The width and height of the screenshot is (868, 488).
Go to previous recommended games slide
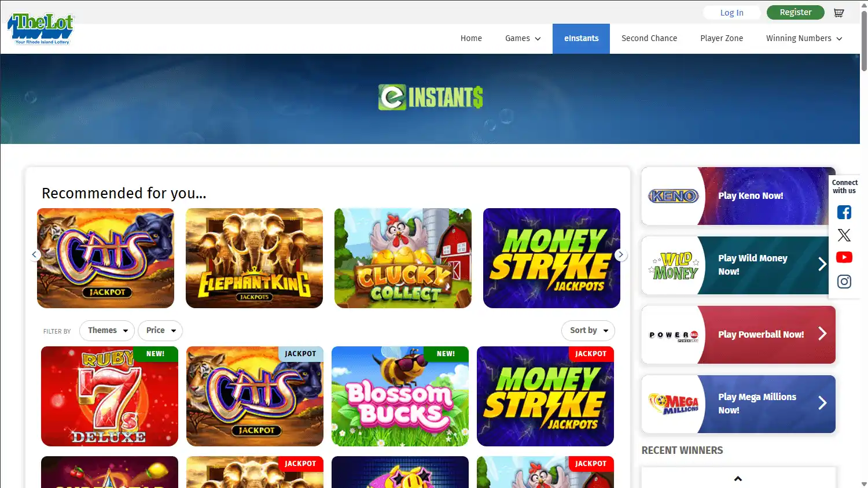coord(34,254)
